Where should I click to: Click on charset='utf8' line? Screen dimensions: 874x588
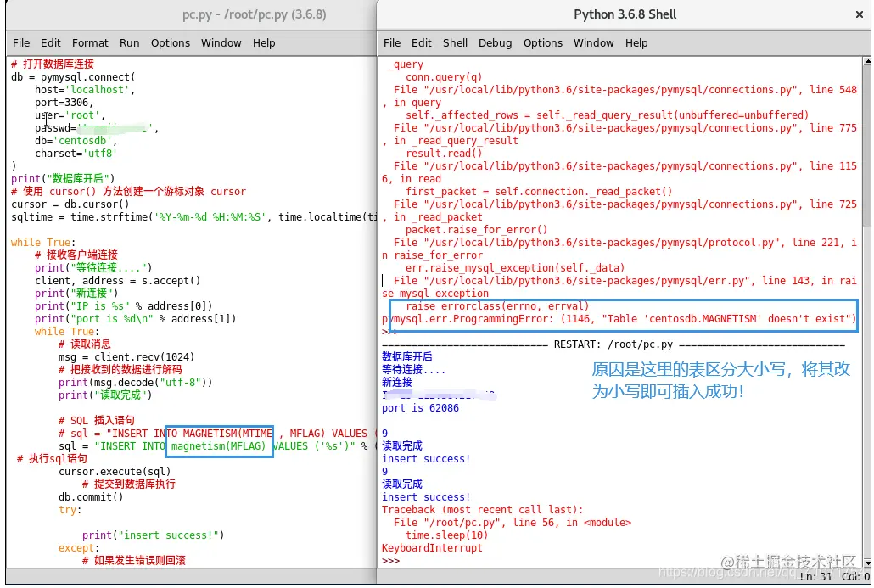76,154
